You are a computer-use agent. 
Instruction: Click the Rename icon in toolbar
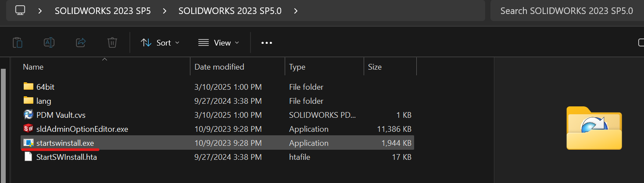(x=49, y=42)
